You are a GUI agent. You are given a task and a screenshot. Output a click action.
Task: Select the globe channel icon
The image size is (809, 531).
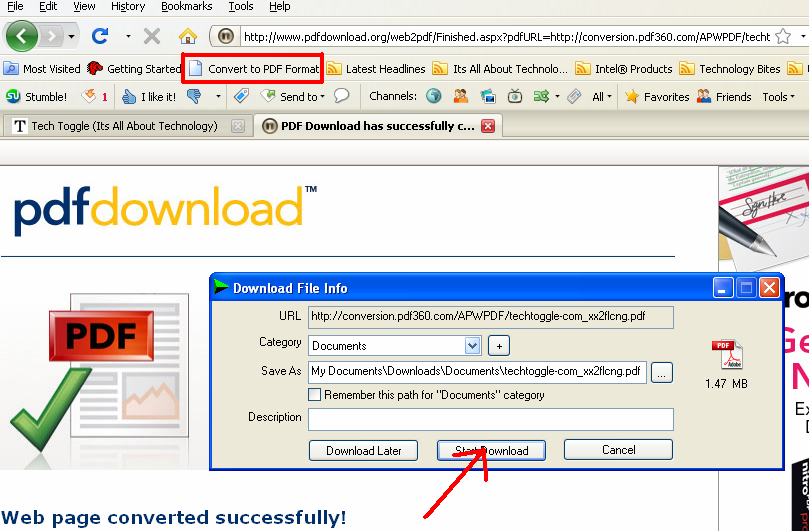point(433,96)
